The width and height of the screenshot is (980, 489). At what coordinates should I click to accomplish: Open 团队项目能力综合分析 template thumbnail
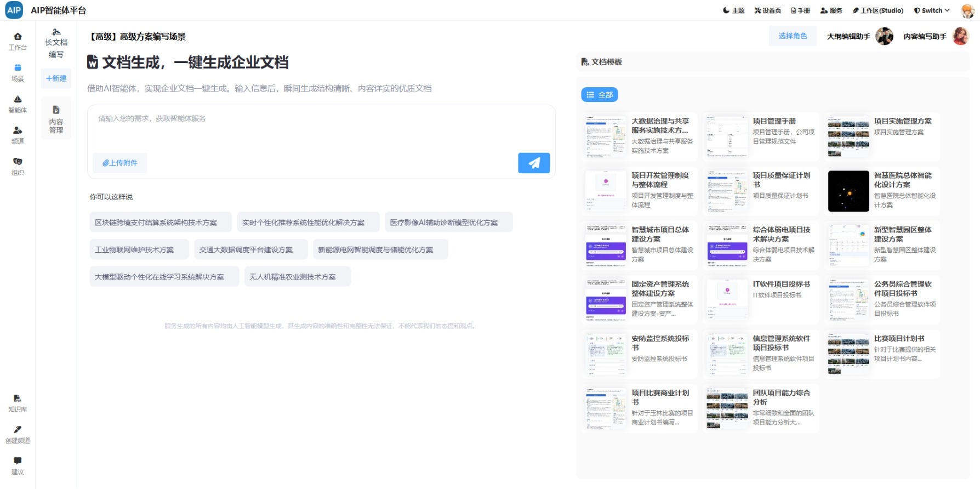coord(727,408)
